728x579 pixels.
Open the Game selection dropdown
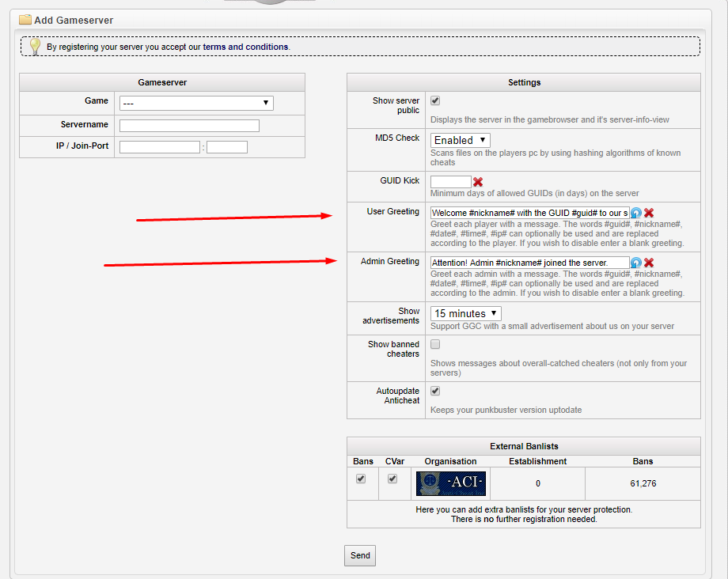pyautogui.click(x=196, y=103)
